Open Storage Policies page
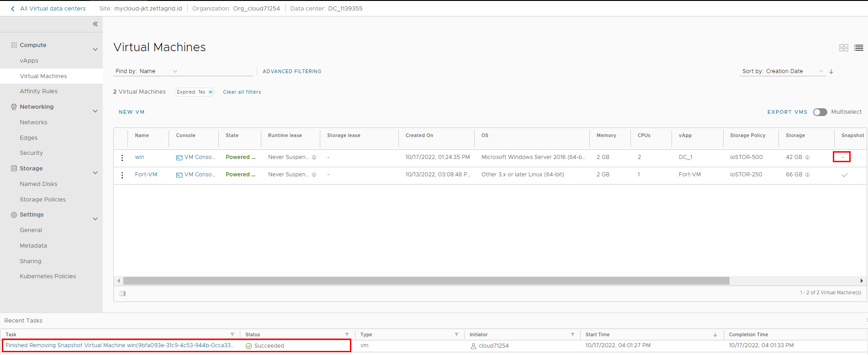This screenshot has width=868, height=355. coord(42,199)
